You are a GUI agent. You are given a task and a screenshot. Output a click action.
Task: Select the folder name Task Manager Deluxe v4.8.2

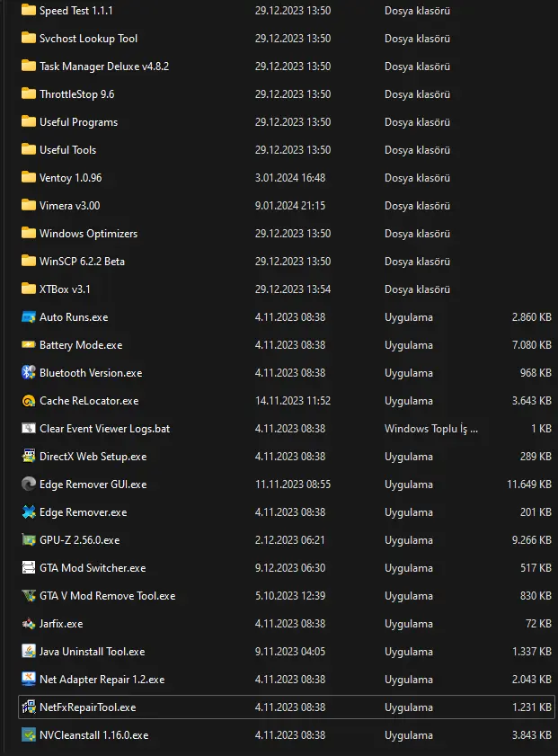point(104,67)
